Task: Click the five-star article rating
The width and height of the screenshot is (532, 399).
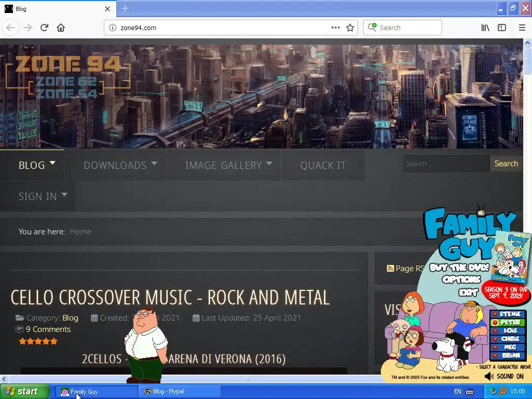Action: (38, 341)
